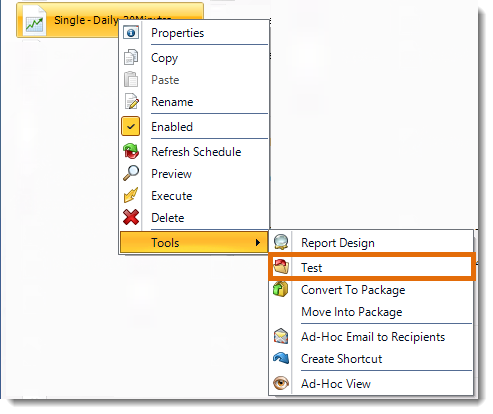Click the Ad-Hoc View eye icon

click(x=281, y=383)
